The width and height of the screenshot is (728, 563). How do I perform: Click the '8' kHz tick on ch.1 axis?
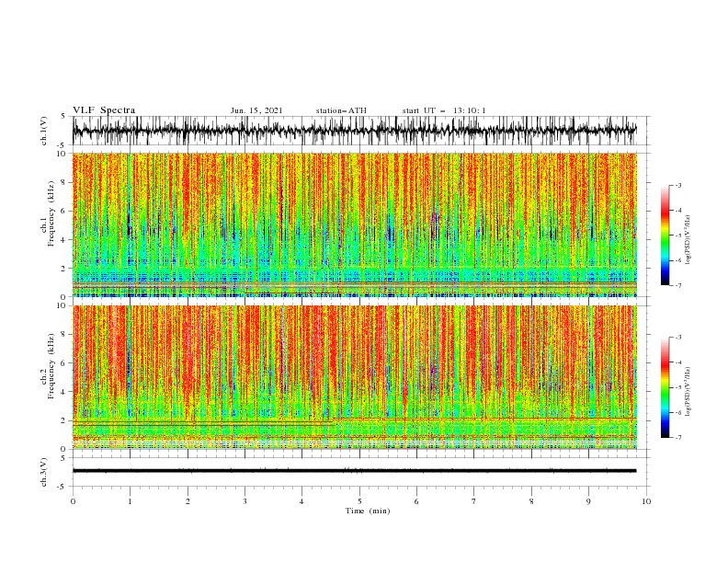[x=65, y=182]
